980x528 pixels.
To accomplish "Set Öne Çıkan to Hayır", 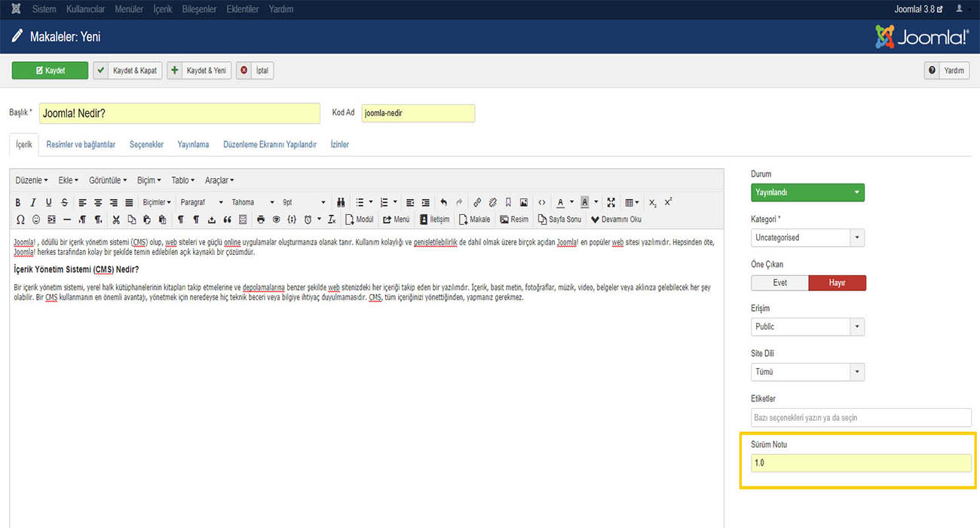I will [x=837, y=283].
